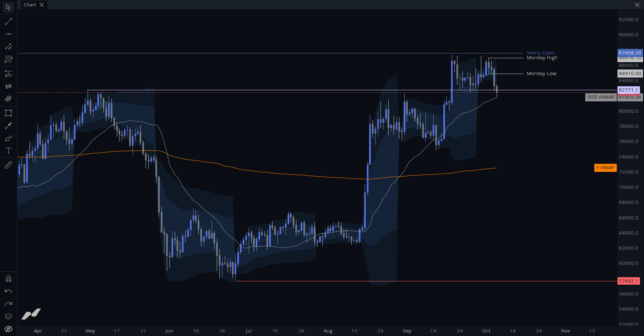Click the Monday High label
Image resolution: width=644 pixels, height=336 pixels.
click(542, 58)
